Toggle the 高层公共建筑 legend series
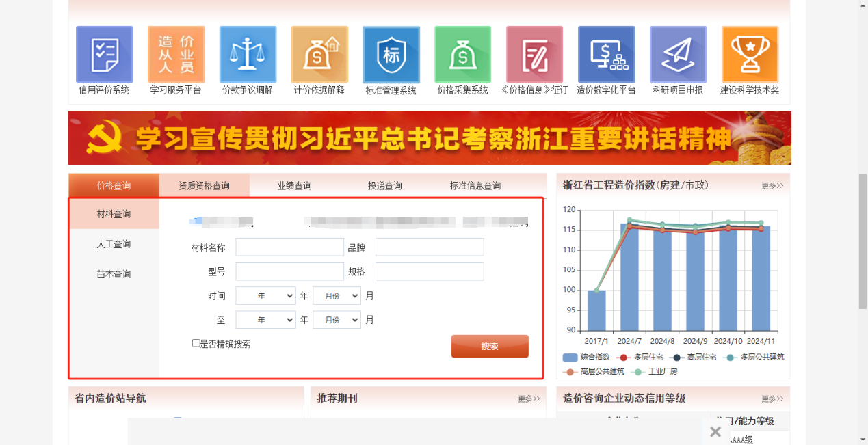The image size is (868, 445). [x=594, y=371]
